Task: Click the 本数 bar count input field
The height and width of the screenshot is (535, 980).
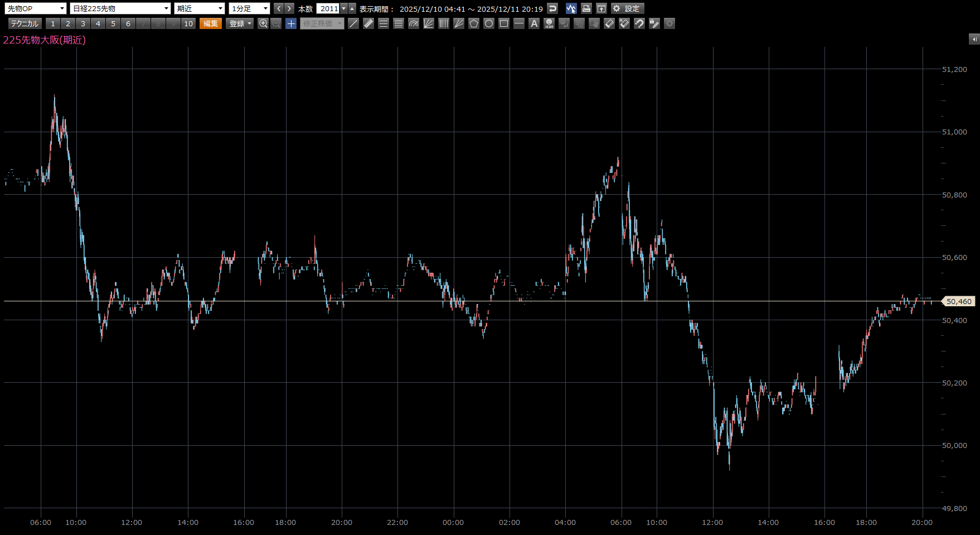Action: pos(328,8)
